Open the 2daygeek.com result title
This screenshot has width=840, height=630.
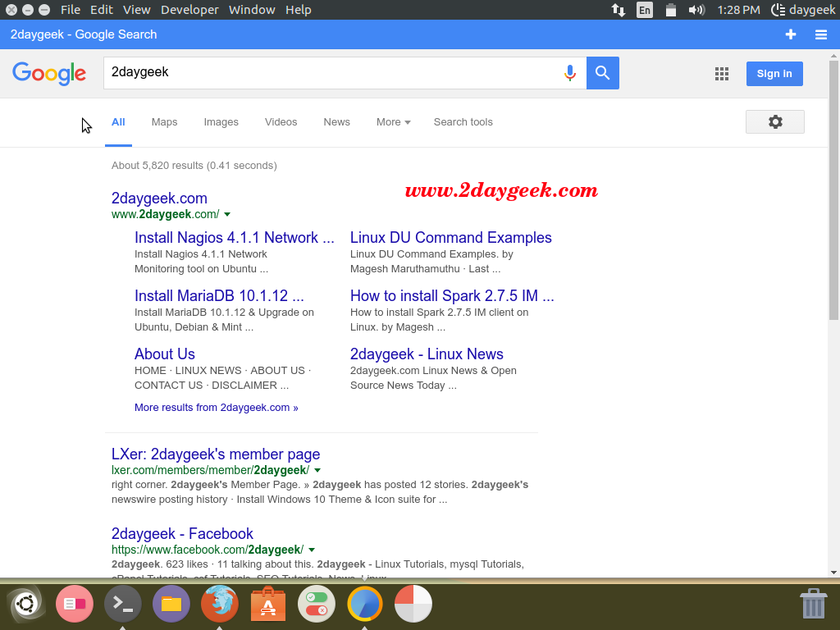pyautogui.click(x=159, y=199)
